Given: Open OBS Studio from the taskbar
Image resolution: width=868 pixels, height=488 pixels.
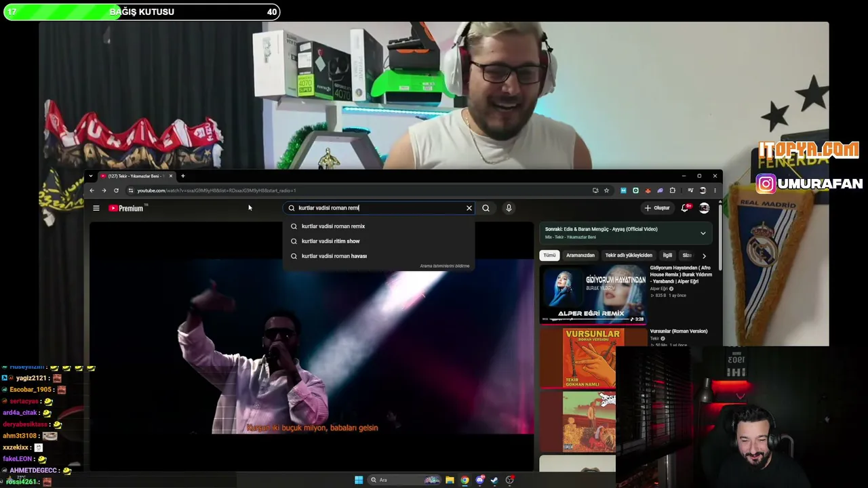Looking at the screenshot, I should pos(510,480).
